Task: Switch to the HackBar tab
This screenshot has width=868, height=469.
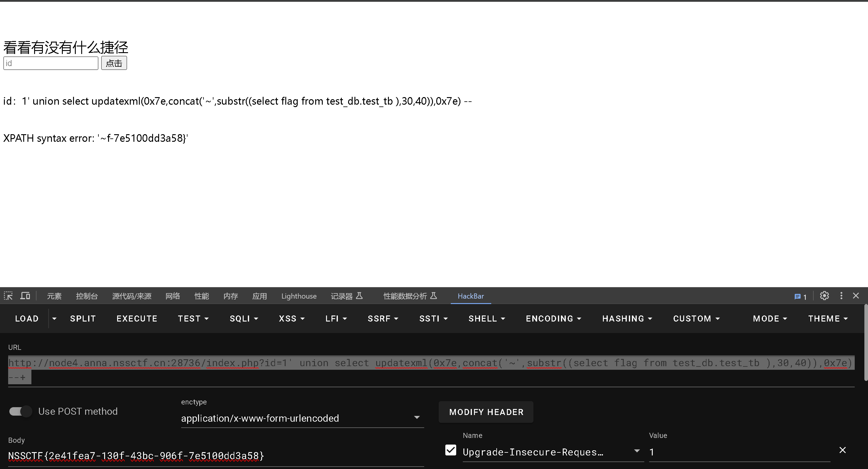Action: coord(470,296)
